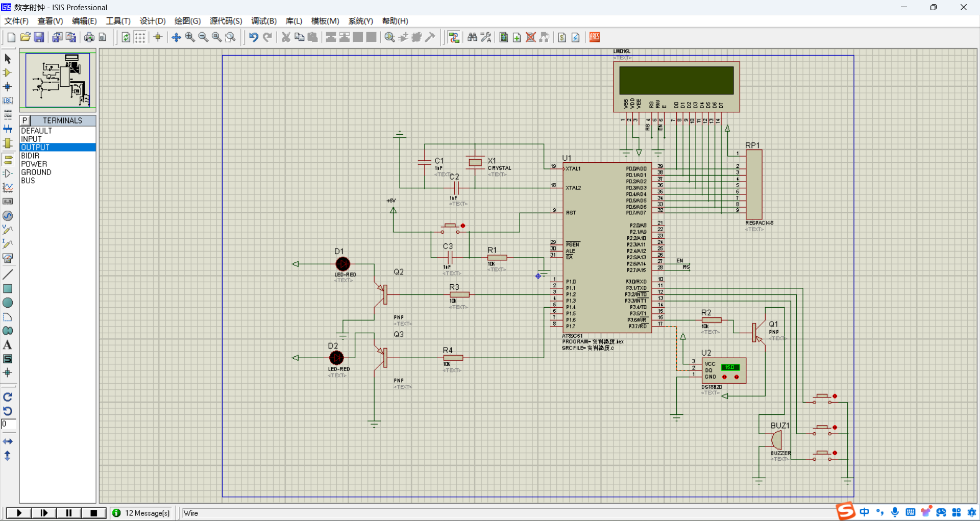Select the 2D Circle drawing tool
The image size is (980, 521).
point(8,303)
